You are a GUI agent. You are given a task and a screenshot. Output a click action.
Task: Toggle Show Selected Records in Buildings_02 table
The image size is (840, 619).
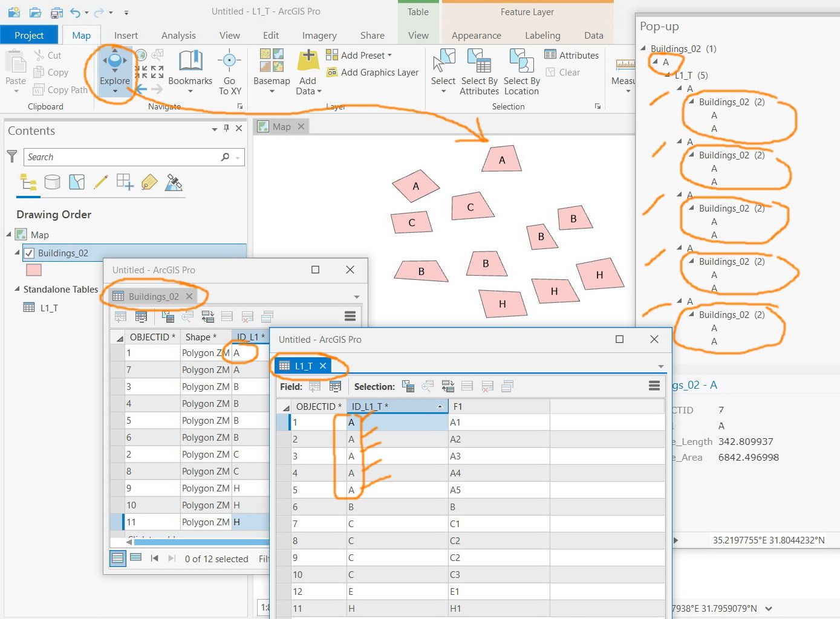(x=136, y=558)
